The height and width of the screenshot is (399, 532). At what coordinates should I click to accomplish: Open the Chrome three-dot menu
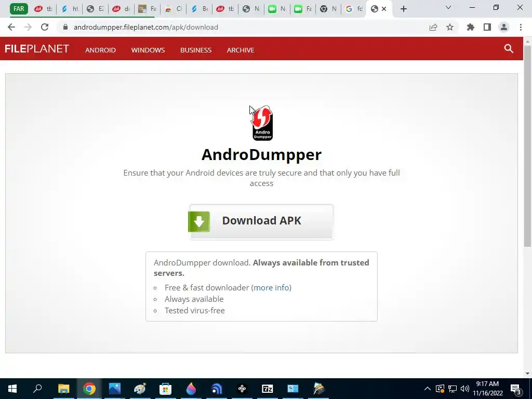521,27
